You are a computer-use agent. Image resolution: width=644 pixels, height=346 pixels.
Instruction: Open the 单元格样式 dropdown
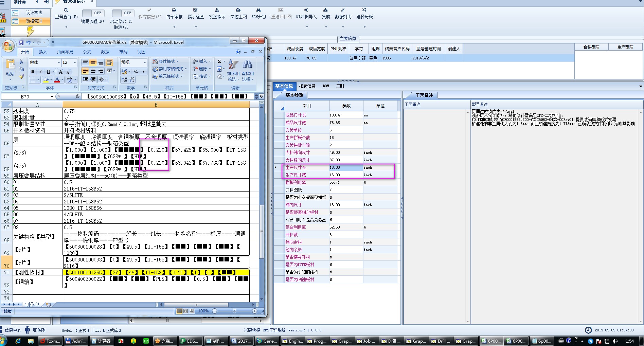tap(167, 76)
